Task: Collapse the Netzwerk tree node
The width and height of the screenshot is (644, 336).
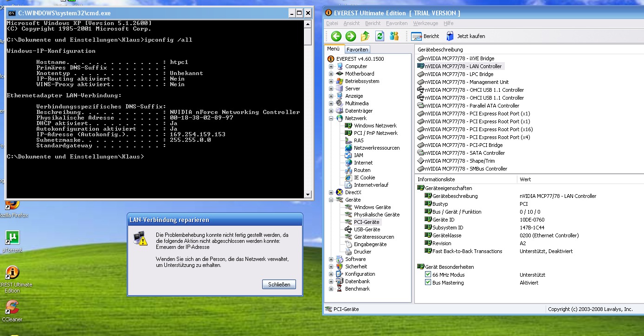Action: click(331, 118)
